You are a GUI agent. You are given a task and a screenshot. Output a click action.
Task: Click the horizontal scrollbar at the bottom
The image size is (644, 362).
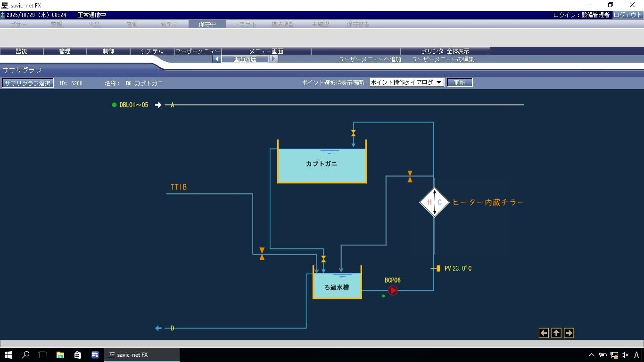point(322,344)
